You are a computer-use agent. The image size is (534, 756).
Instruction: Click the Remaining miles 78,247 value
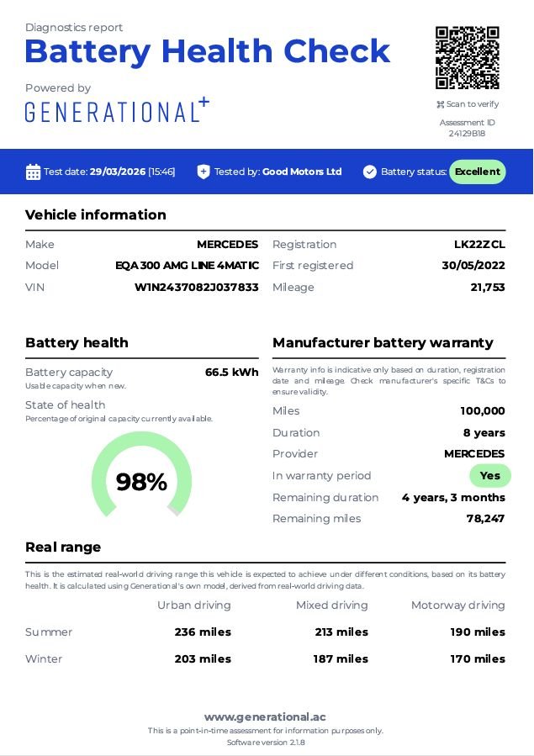coord(485,518)
